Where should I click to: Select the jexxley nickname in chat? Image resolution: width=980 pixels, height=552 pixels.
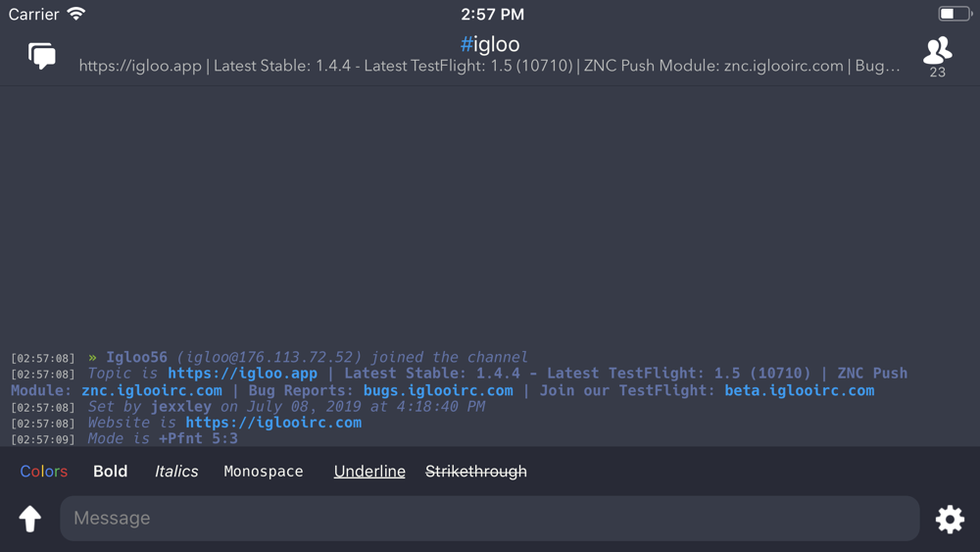coord(180,406)
